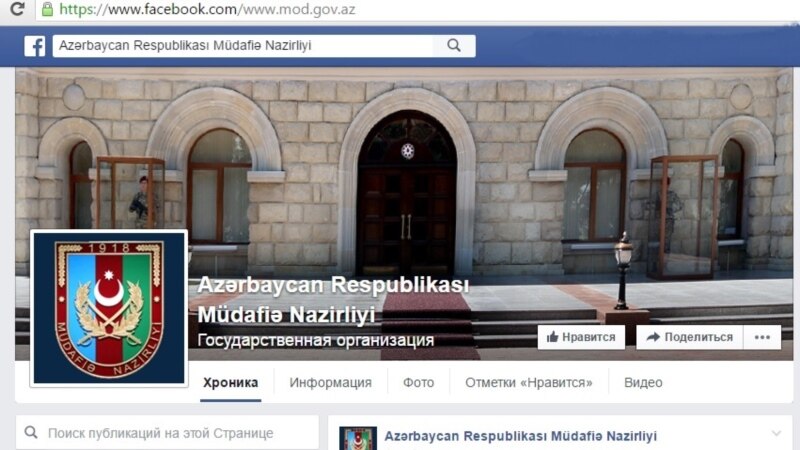Click the magnifier icon in page post search

pyautogui.click(x=31, y=432)
